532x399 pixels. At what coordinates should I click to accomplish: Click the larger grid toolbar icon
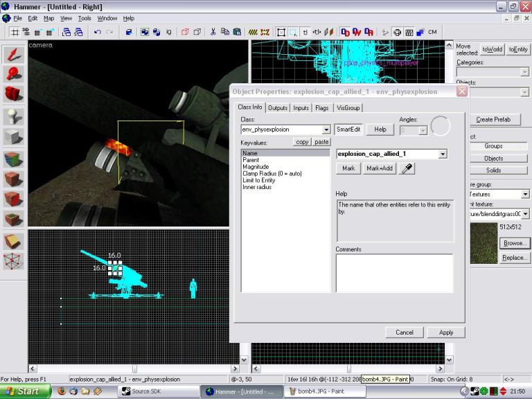(x=49, y=33)
